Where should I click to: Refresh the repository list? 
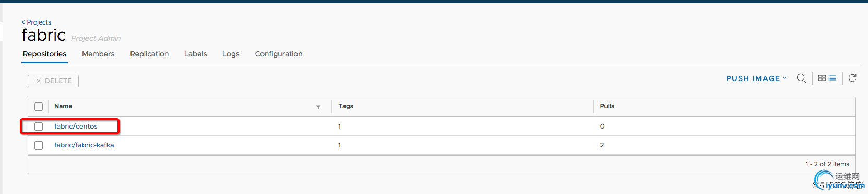(852, 78)
